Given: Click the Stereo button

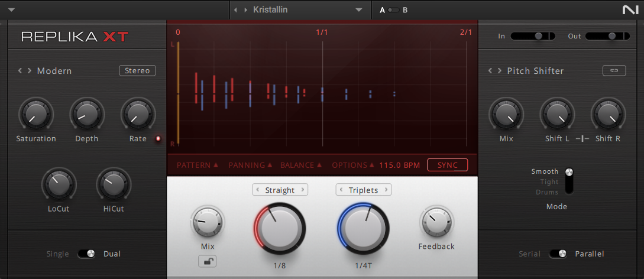Looking at the screenshot, I should (137, 70).
